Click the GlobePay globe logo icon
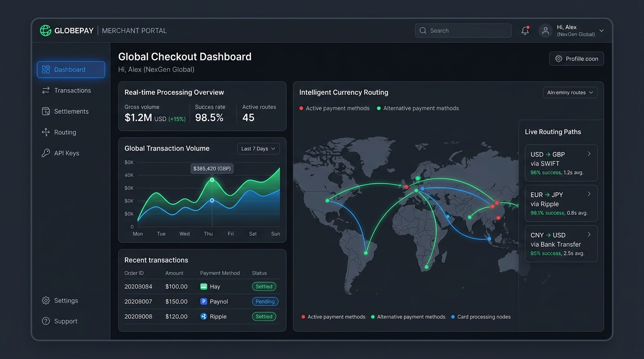 point(45,30)
